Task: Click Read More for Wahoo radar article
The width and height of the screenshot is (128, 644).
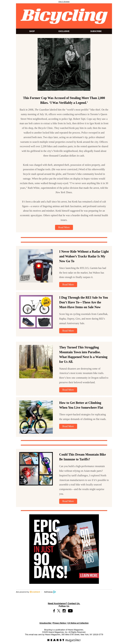Action: tap(68, 285)
